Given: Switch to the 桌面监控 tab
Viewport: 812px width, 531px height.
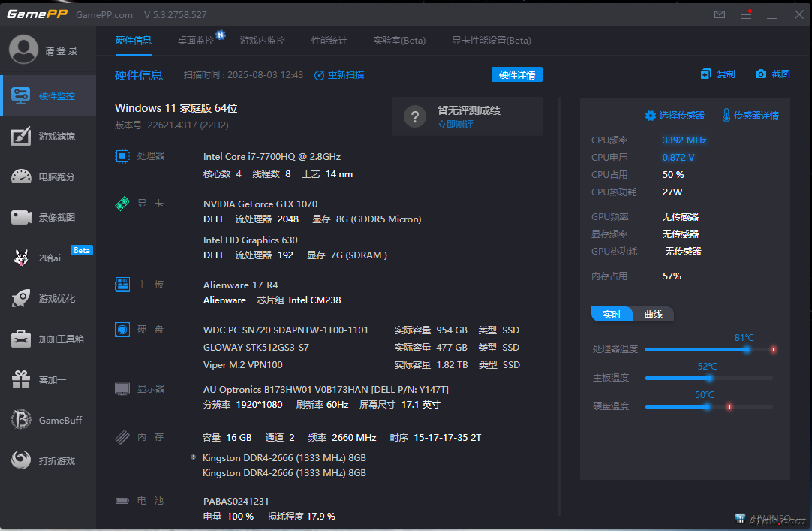Looking at the screenshot, I should click(x=196, y=40).
